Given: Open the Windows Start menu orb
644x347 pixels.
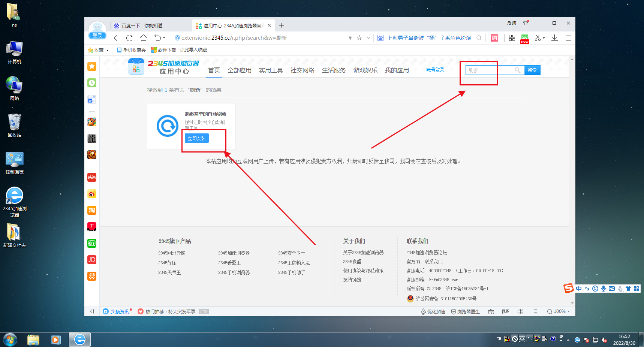Looking at the screenshot, I should click(x=10, y=340).
